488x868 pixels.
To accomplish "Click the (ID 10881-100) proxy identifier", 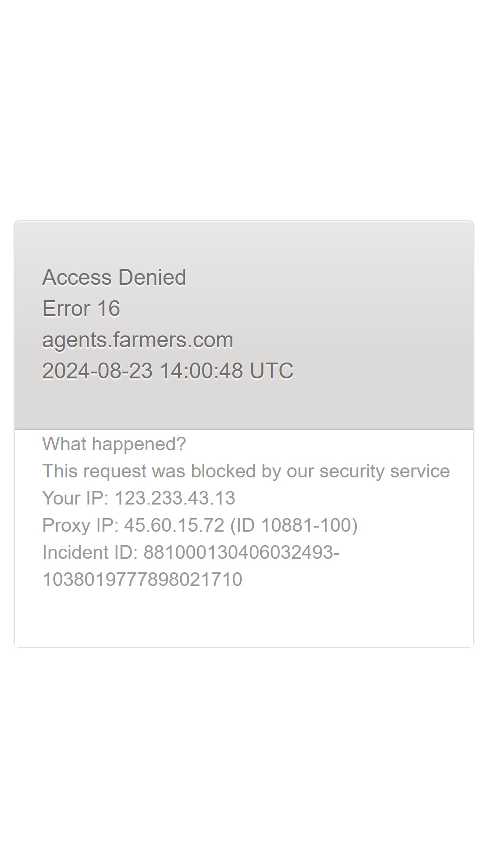I will 294,525.
